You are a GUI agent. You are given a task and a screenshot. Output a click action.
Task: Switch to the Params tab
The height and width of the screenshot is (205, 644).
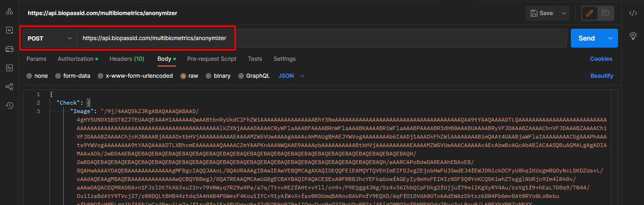point(36,59)
